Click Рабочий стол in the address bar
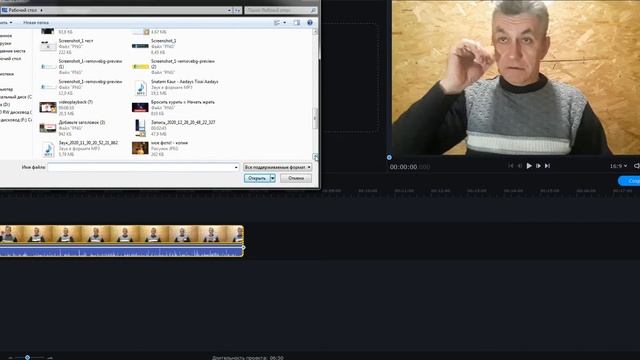 tap(23, 10)
